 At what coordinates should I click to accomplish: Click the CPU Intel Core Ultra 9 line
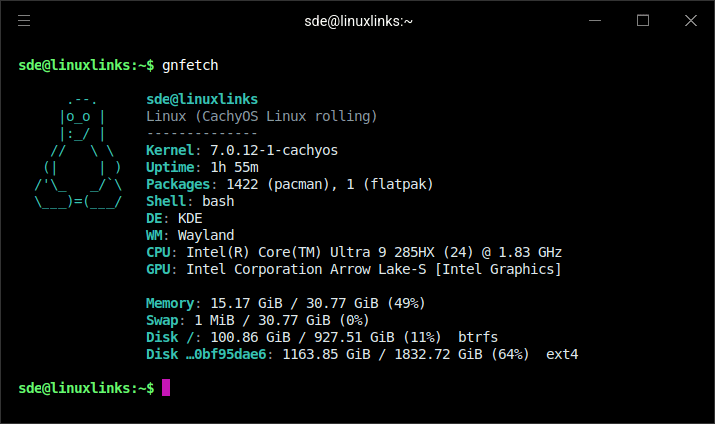354,252
